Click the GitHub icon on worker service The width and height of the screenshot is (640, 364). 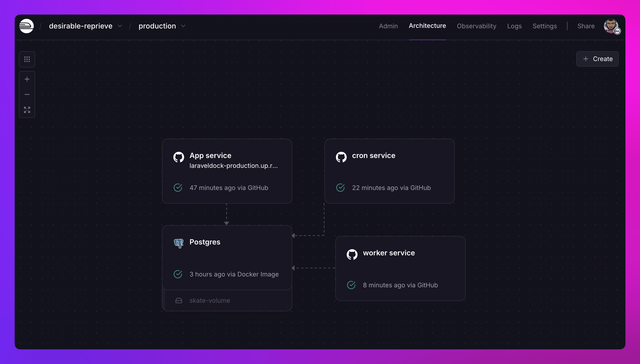[352, 253]
